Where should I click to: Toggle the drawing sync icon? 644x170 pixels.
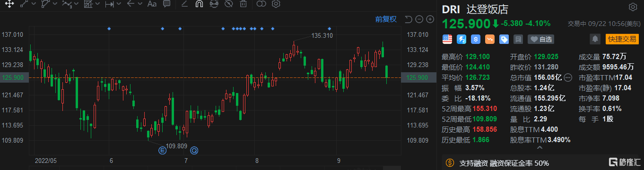click(x=214, y=4)
